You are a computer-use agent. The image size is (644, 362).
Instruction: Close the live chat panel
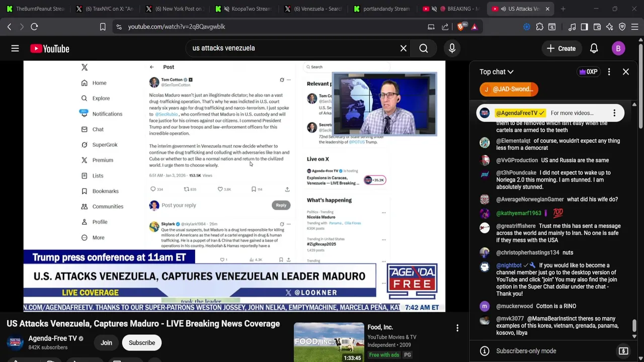[625, 72]
